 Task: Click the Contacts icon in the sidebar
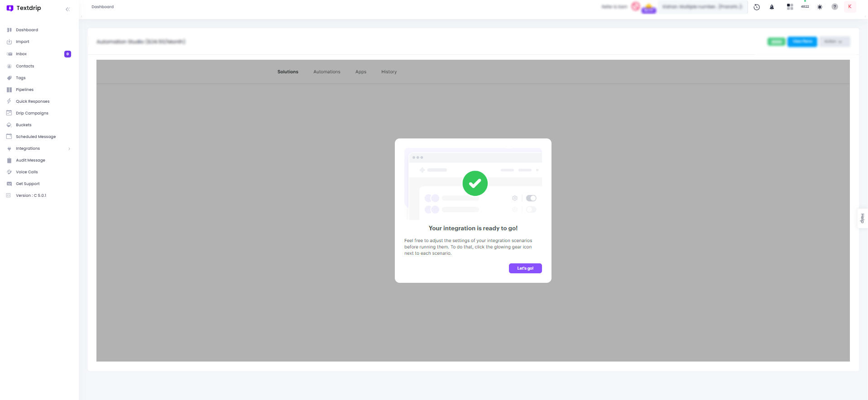(x=9, y=66)
